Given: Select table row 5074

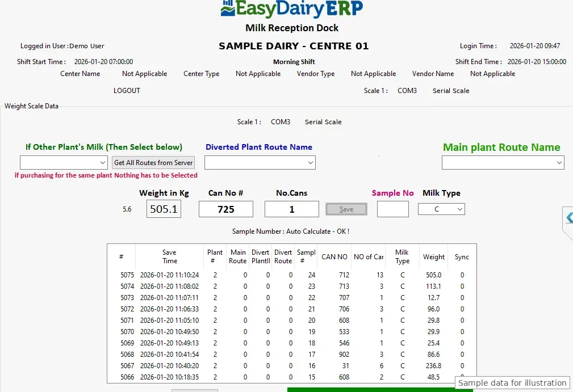Looking at the screenshot, I should click(292, 286).
